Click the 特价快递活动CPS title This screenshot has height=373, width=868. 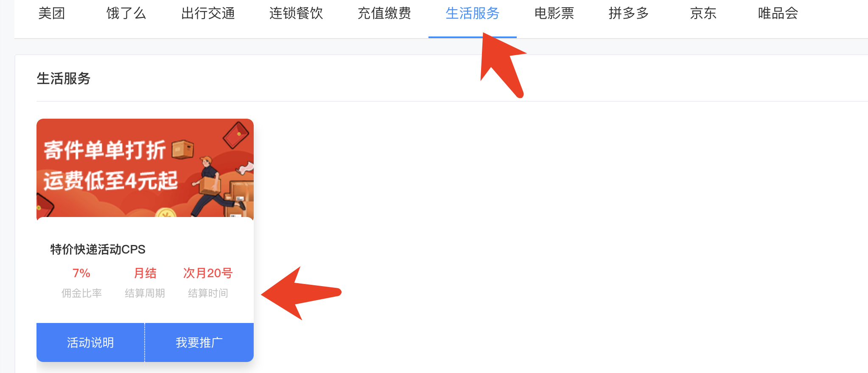[x=98, y=249]
